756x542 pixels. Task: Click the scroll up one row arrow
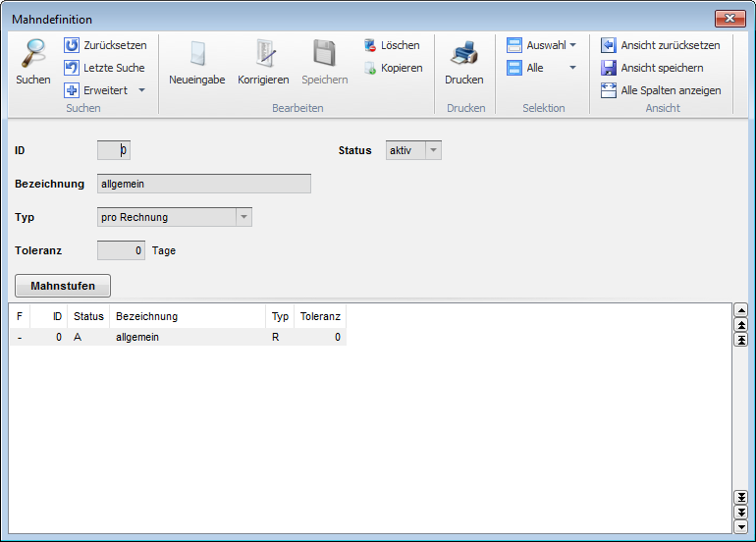[741, 310]
